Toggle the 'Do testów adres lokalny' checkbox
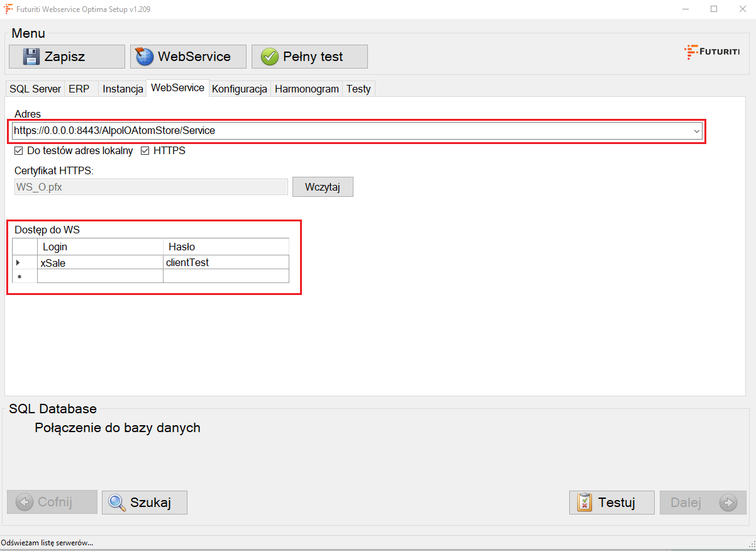The height and width of the screenshot is (551, 756). coord(19,151)
